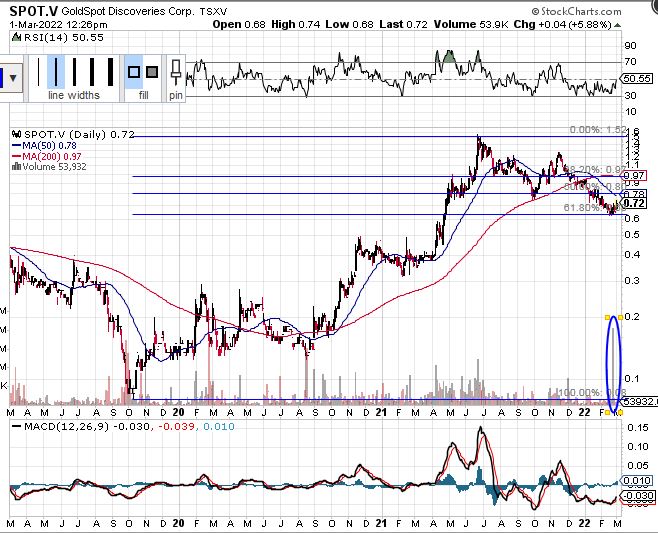Click GoldSpot Discoveries Corp. company name
The height and width of the screenshot is (533, 658).
point(128,11)
